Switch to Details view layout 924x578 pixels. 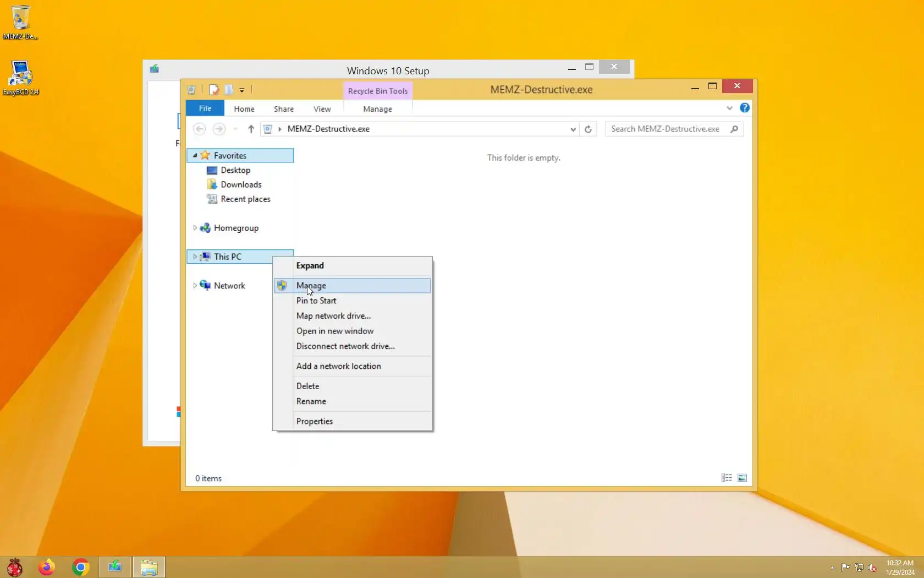pos(727,478)
